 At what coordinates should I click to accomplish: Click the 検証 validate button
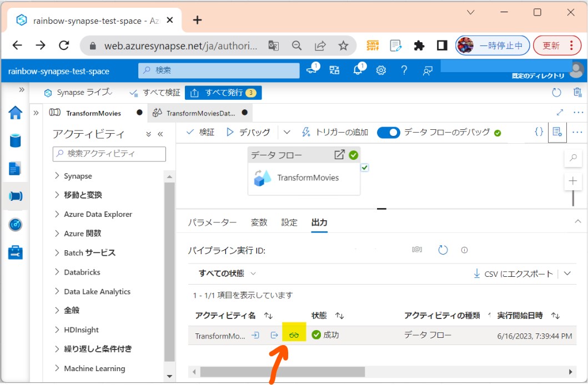[200, 132]
